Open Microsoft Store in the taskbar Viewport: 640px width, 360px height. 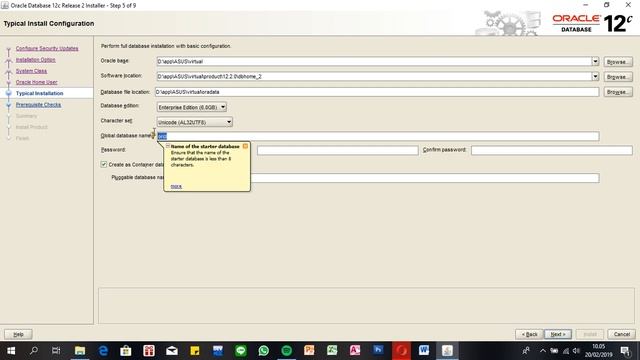126,351
